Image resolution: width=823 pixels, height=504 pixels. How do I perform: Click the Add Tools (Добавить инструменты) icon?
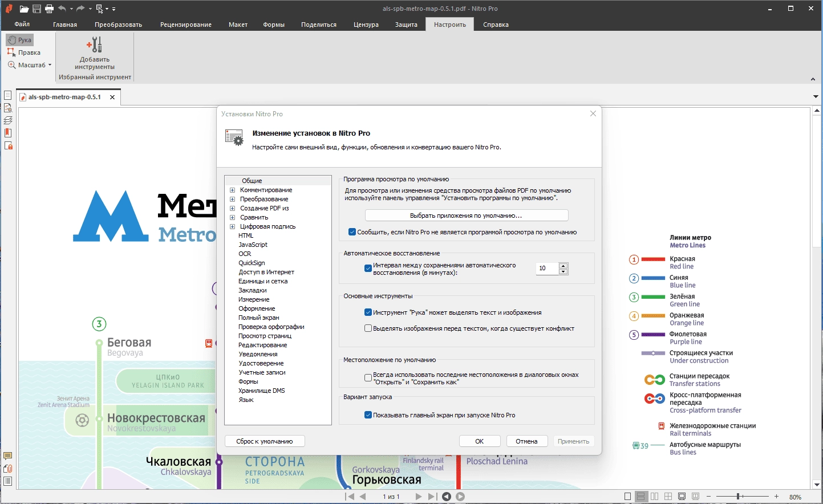pos(95,44)
